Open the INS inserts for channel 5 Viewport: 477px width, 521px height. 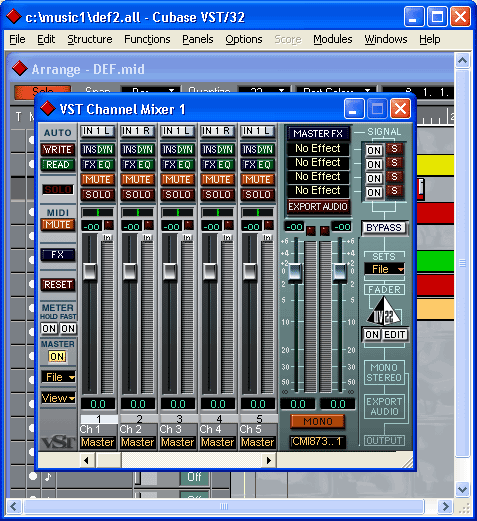pyautogui.click(x=250, y=150)
